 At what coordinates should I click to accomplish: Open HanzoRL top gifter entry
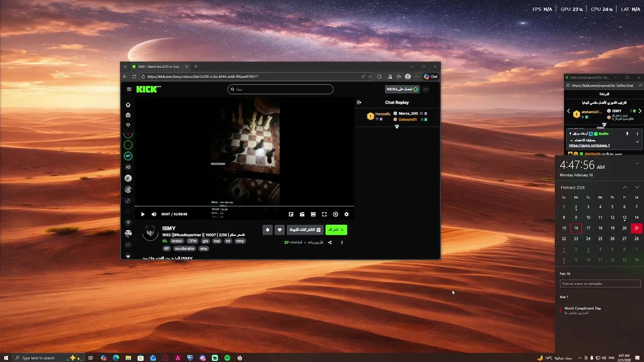[x=379, y=116]
